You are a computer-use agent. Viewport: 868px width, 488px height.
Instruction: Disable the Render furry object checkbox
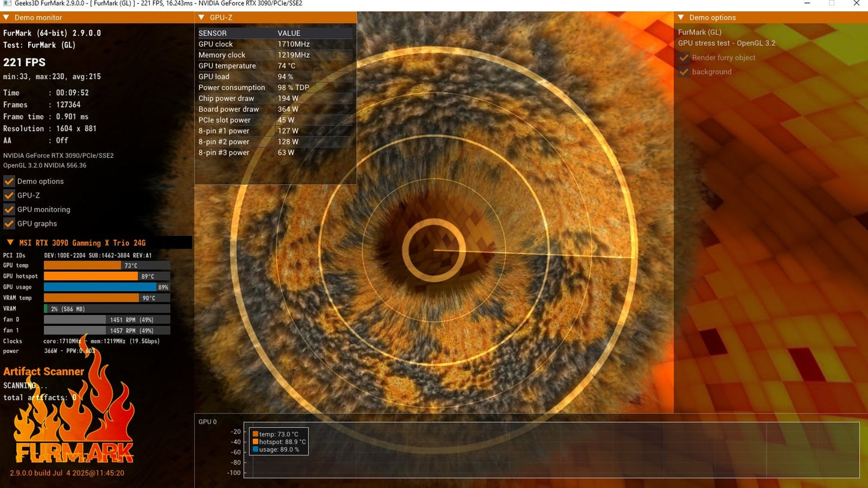pos(684,58)
